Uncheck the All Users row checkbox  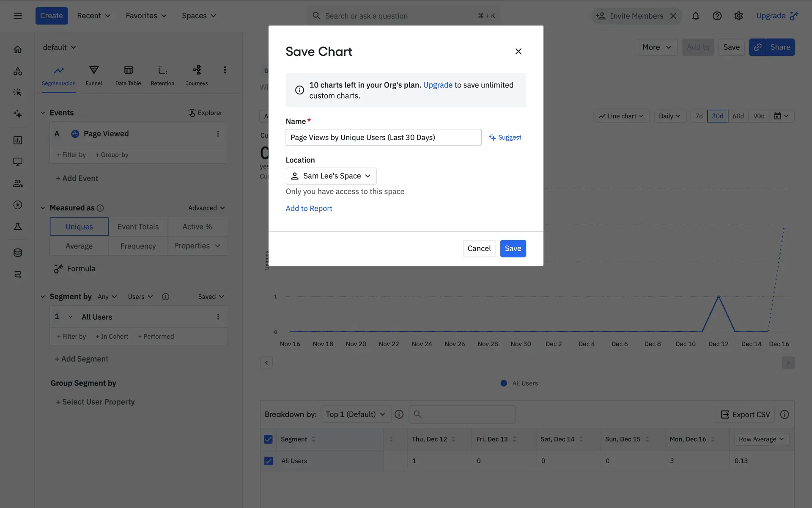(269, 461)
